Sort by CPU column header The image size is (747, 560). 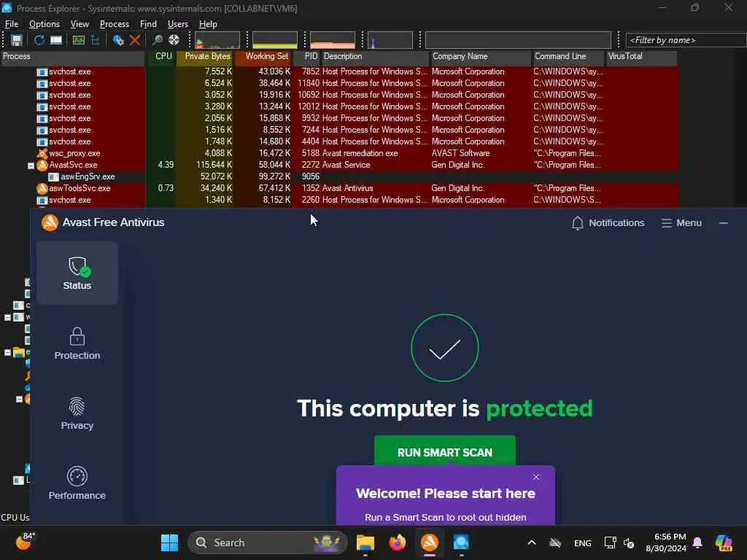click(x=160, y=56)
